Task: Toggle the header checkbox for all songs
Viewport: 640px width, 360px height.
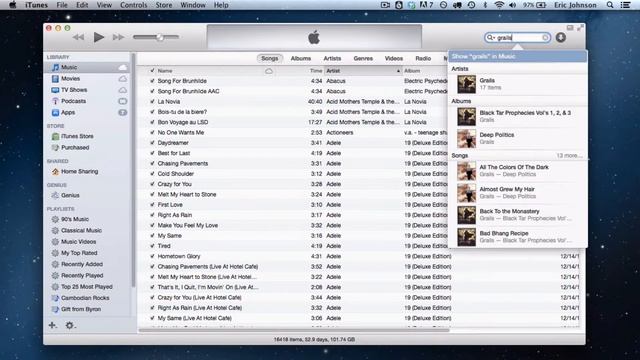Action: (152, 71)
